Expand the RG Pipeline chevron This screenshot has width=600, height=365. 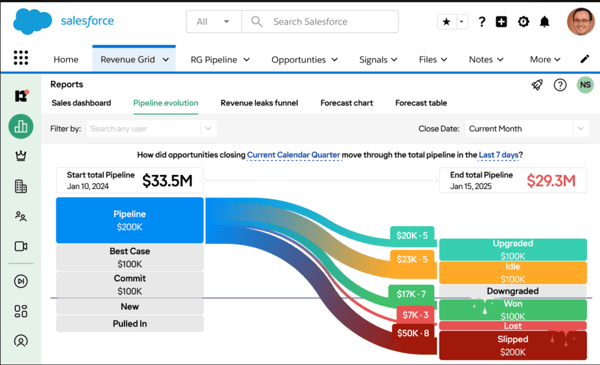[246, 60]
